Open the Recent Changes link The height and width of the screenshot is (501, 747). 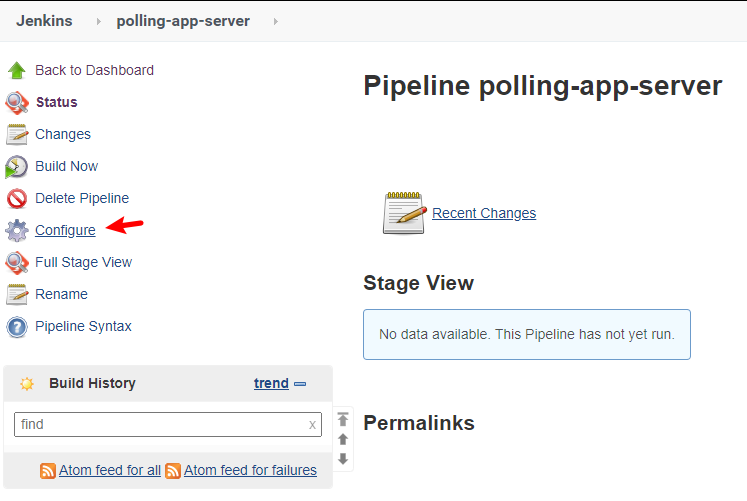pos(484,213)
